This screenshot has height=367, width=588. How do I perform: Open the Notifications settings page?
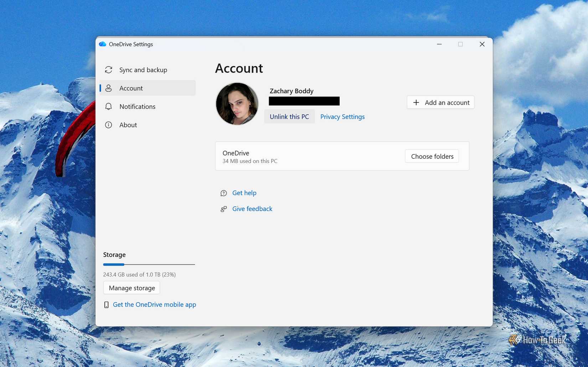click(148, 106)
